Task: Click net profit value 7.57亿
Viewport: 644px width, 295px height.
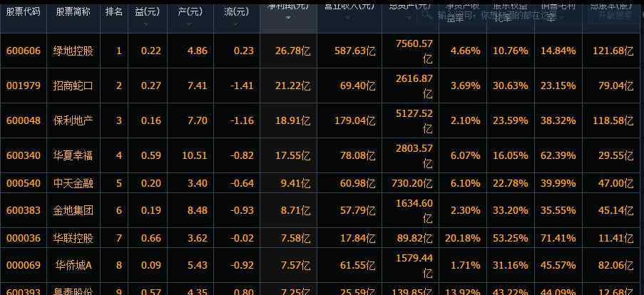Action: [x=295, y=266]
